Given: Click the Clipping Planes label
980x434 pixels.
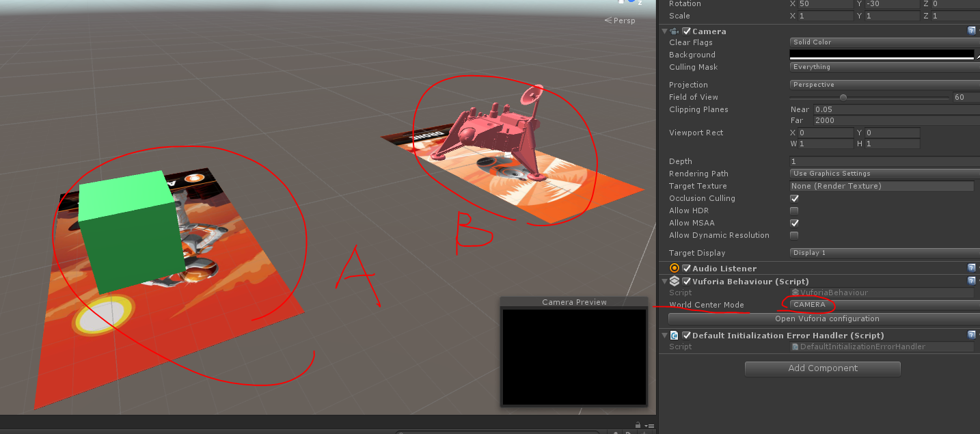Looking at the screenshot, I should pos(698,109).
